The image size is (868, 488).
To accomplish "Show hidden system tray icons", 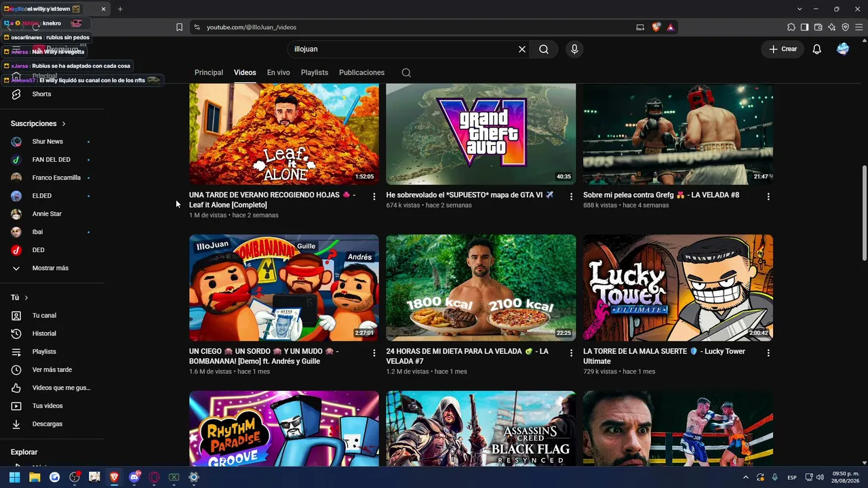I will pos(746,477).
